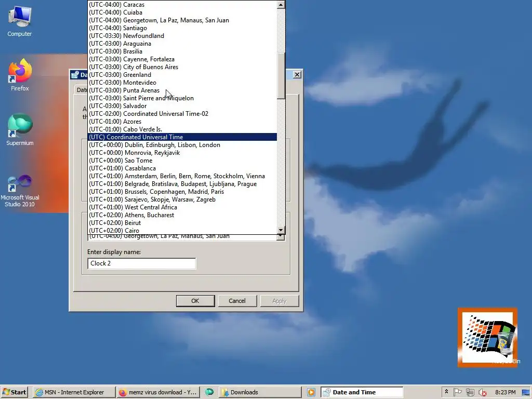
Task: Select (UTC-01:00) Azores
Action: [x=182, y=122]
